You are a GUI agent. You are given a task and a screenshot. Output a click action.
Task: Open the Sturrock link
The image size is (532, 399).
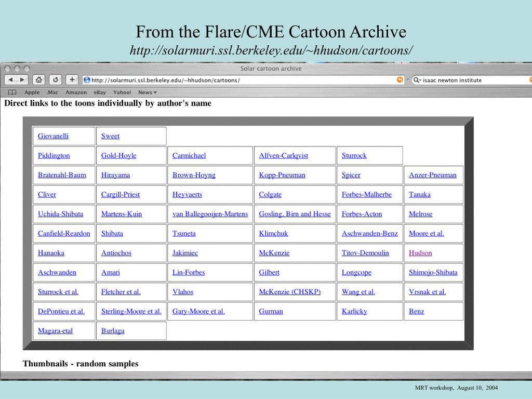click(354, 156)
